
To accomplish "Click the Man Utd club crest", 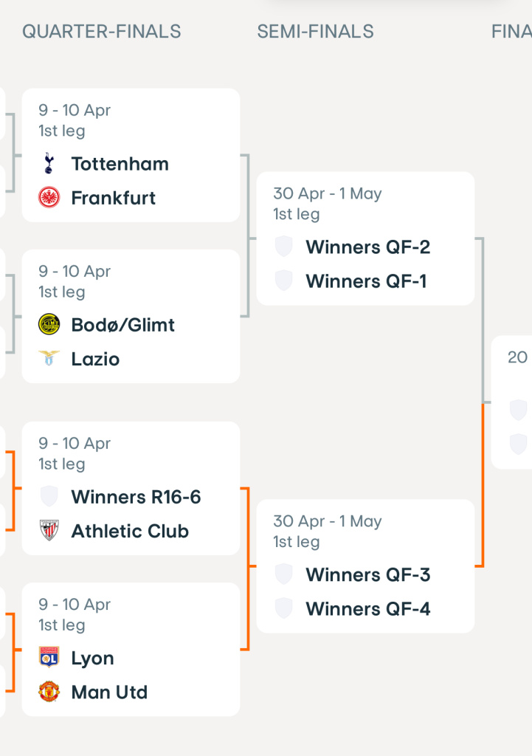I will (x=49, y=693).
